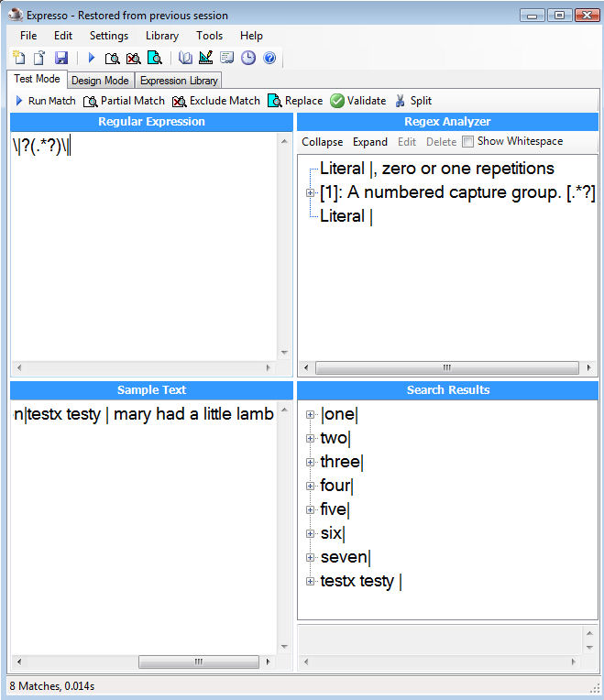Select the 'three|' result text
This screenshot has height=700, width=604.
342,462
